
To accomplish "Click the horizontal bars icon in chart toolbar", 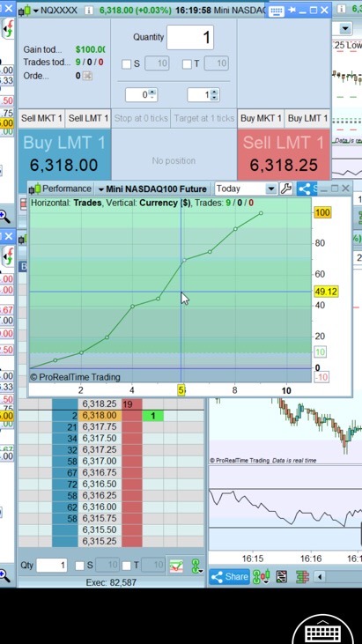I will point(301,576).
